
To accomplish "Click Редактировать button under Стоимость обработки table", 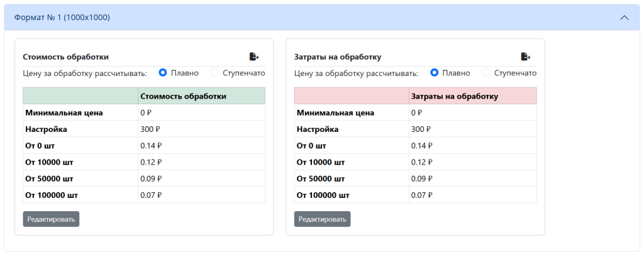I will pyautogui.click(x=51, y=219).
